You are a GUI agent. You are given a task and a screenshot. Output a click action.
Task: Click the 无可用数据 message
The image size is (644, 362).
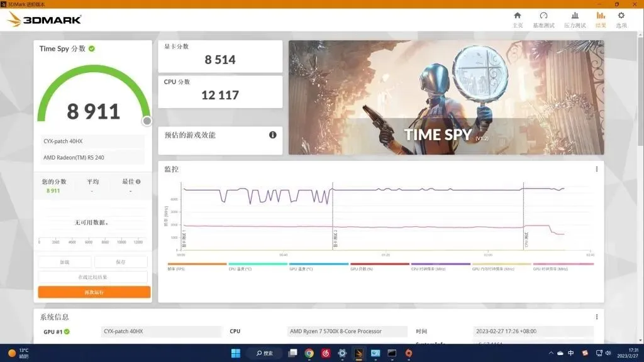[x=92, y=222]
